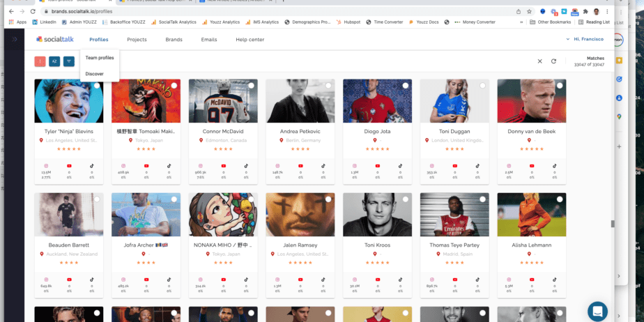Go to Brands section
This screenshot has width=644, height=322.
pyautogui.click(x=174, y=40)
